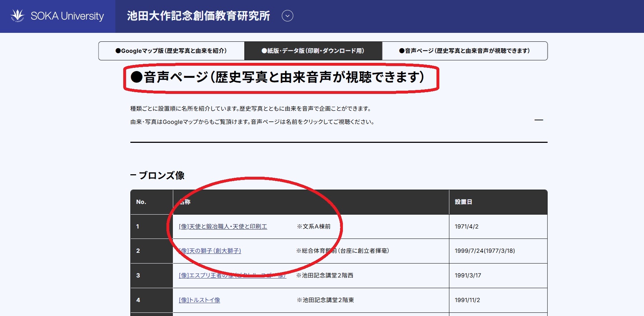This screenshot has width=644, height=316.
Task: Click the ※池田記念講堂2階西 location note
Action: click(325, 275)
